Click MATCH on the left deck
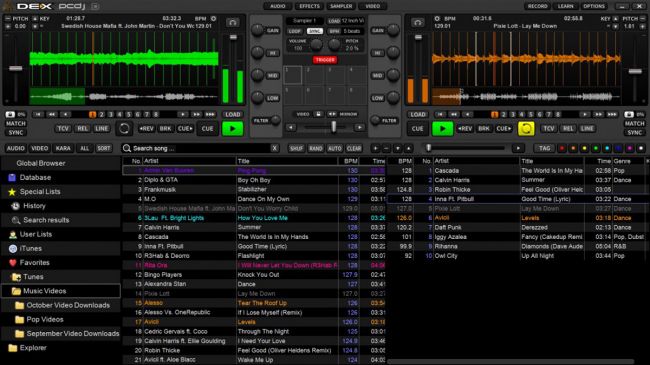This screenshot has width=650, height=365. pos(16,124)
